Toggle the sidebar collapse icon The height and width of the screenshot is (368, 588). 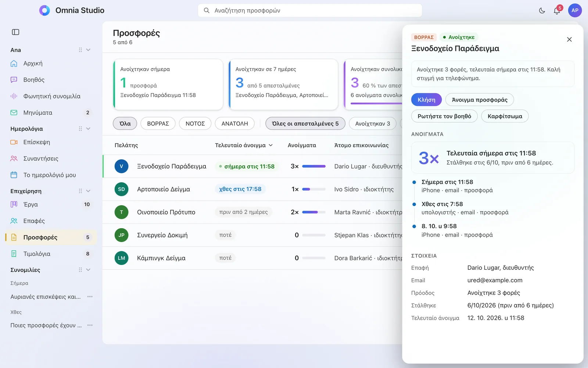(x=15, y=32)
